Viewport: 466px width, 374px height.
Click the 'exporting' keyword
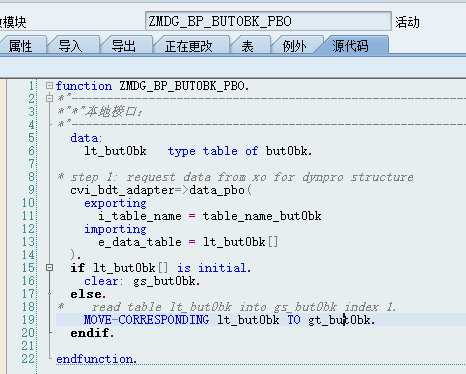115,203
